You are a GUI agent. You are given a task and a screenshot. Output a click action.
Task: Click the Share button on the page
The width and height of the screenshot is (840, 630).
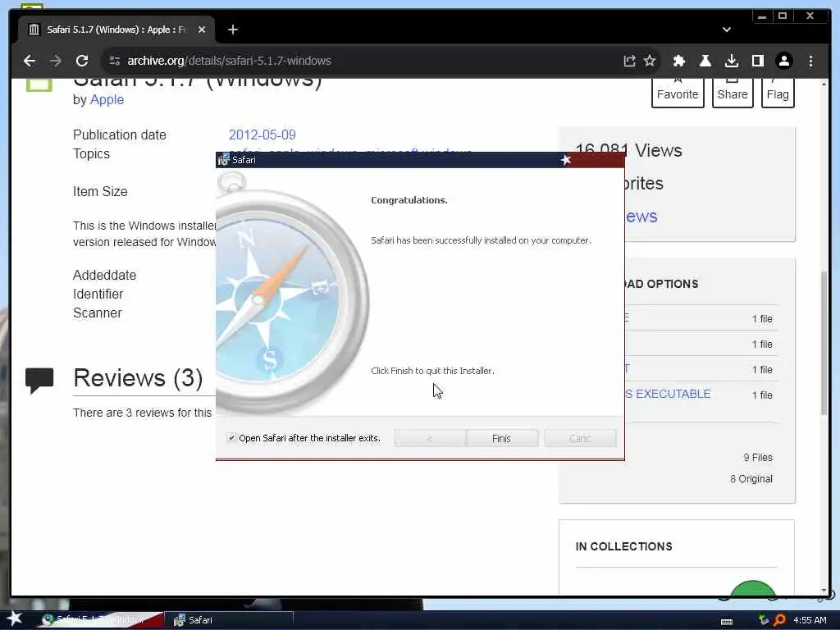click(x=733, y=92)
